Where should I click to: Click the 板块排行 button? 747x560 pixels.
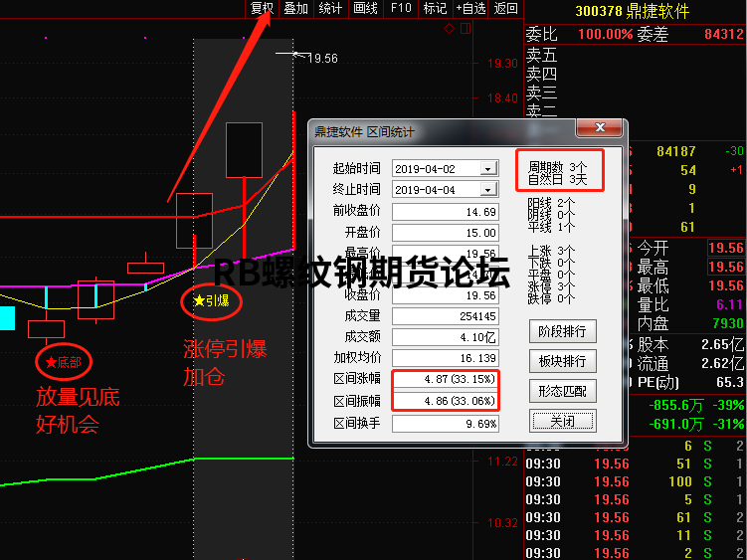click(562, 361)
